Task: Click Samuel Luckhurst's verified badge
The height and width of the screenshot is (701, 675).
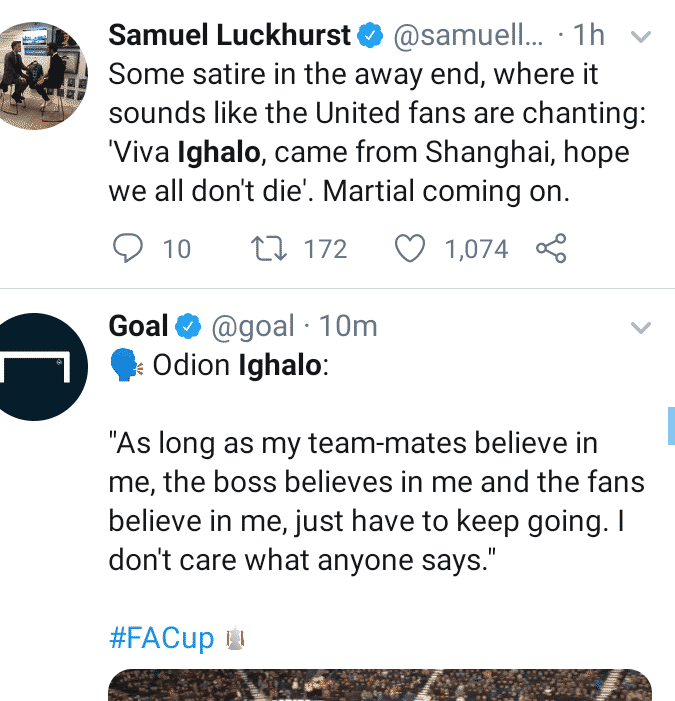Action: (371, 36)
